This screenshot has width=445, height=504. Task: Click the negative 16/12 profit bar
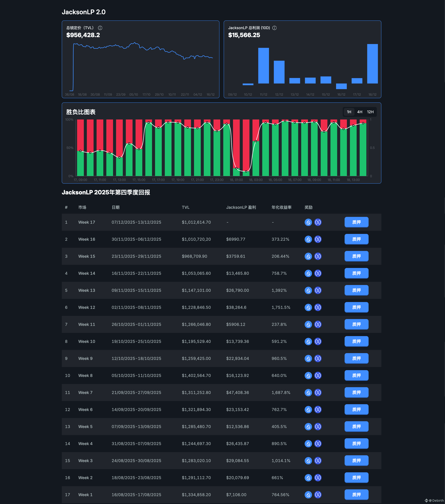(341, 86)
